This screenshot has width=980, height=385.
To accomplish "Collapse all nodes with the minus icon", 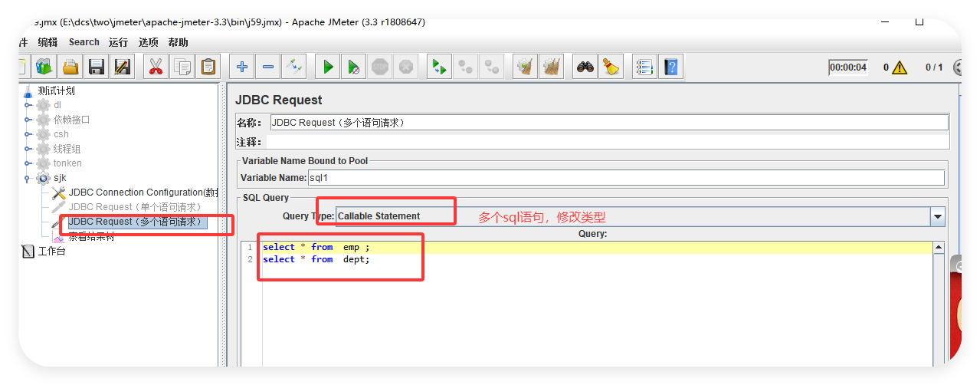I will [267, 67].
